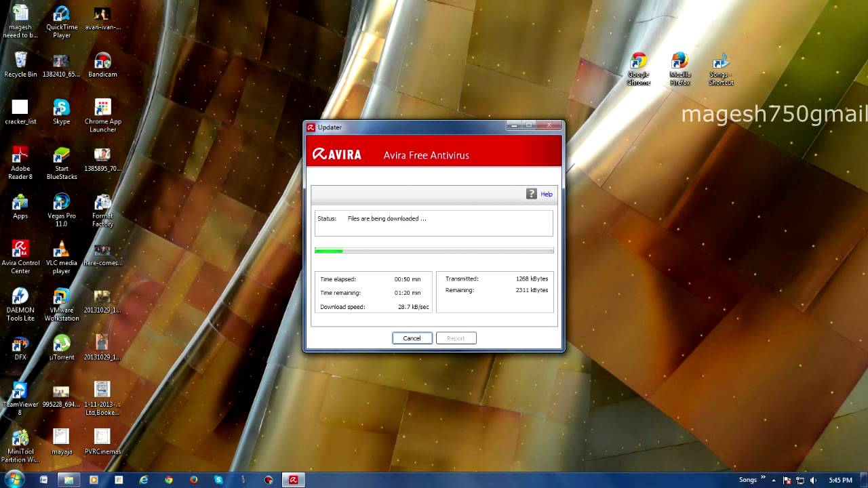
Task: Expand the Songs toolbar chevron in taskbar
Action: [x=764, y=477]
